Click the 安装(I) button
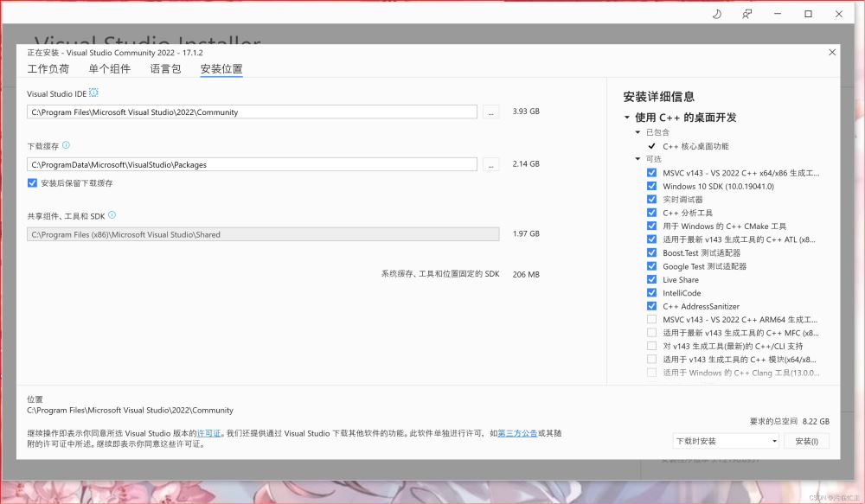 tap(806, 441)
